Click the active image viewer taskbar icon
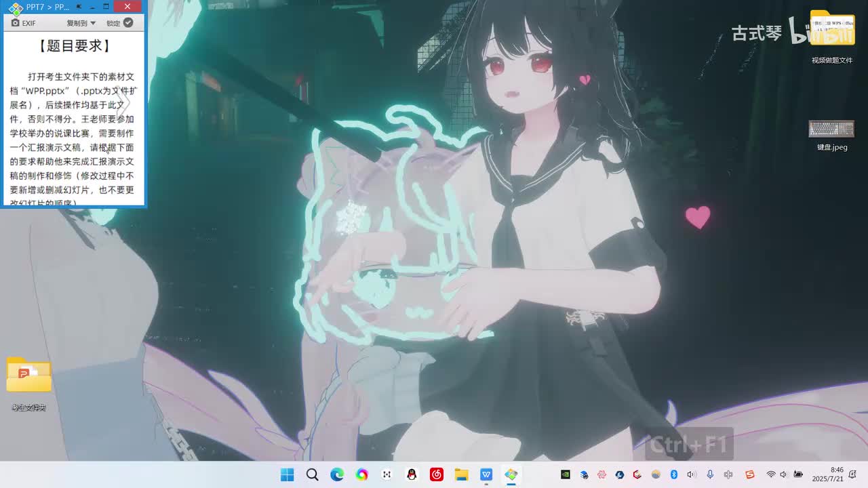This screenshot has width=868, height=488. [511, 474]
